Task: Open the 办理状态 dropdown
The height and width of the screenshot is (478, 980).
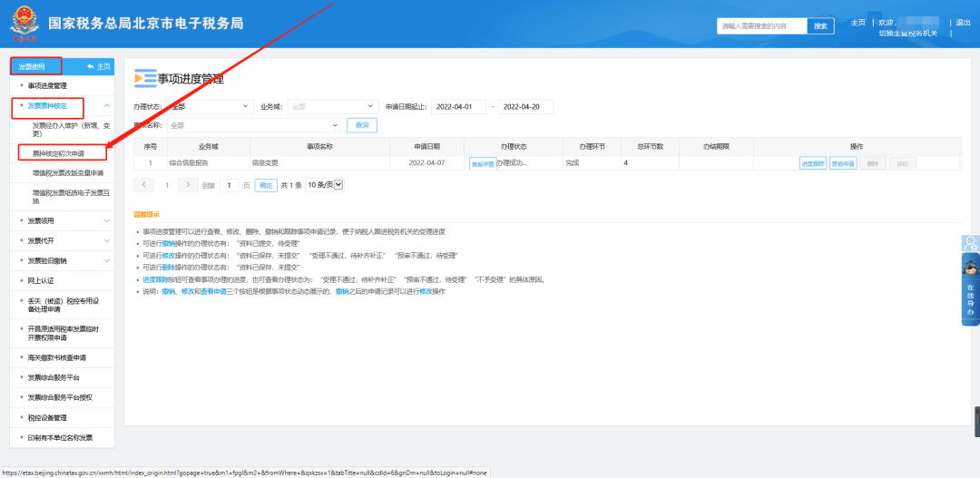Action: (210, 107)
